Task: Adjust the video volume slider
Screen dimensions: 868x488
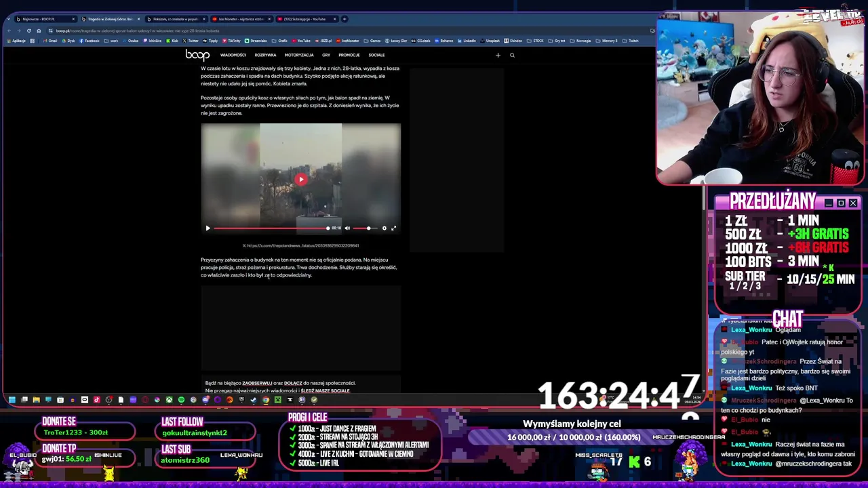Action: (x=365, y=228)
